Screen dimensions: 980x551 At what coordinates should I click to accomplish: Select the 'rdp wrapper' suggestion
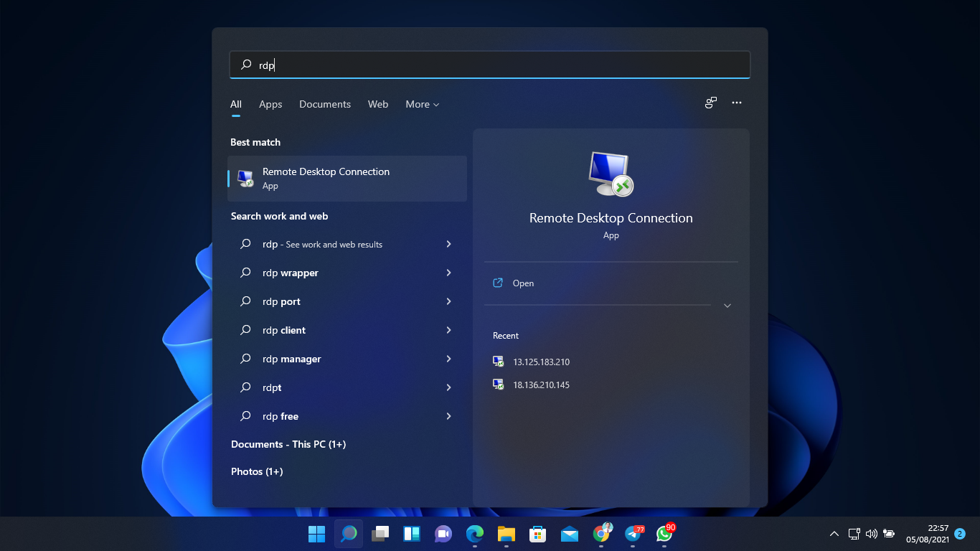(347, 273)
